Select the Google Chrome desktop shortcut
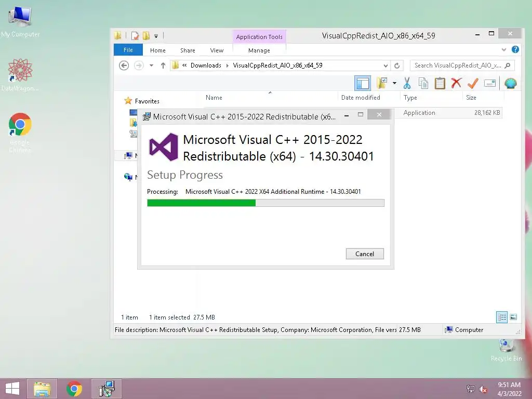The width and height of the screenshot is (532, 399). (20, 133)
